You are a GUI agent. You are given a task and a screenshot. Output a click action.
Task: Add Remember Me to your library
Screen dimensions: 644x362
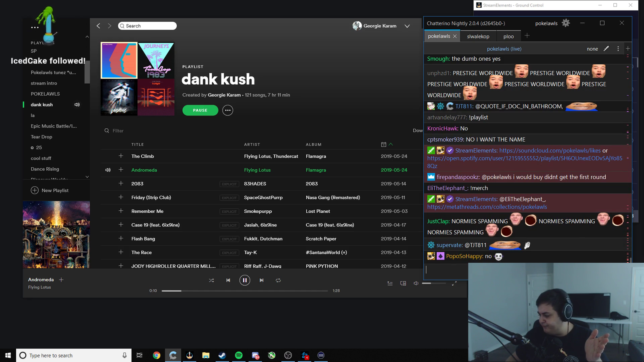coord(121,211)
